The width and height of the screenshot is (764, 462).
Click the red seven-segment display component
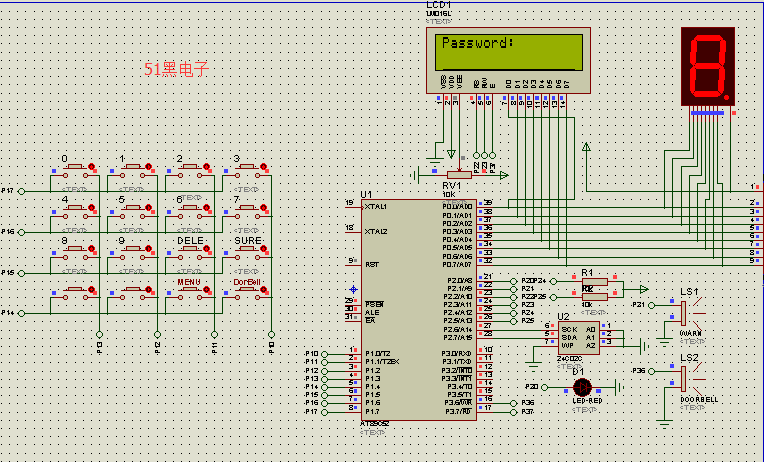707,67
